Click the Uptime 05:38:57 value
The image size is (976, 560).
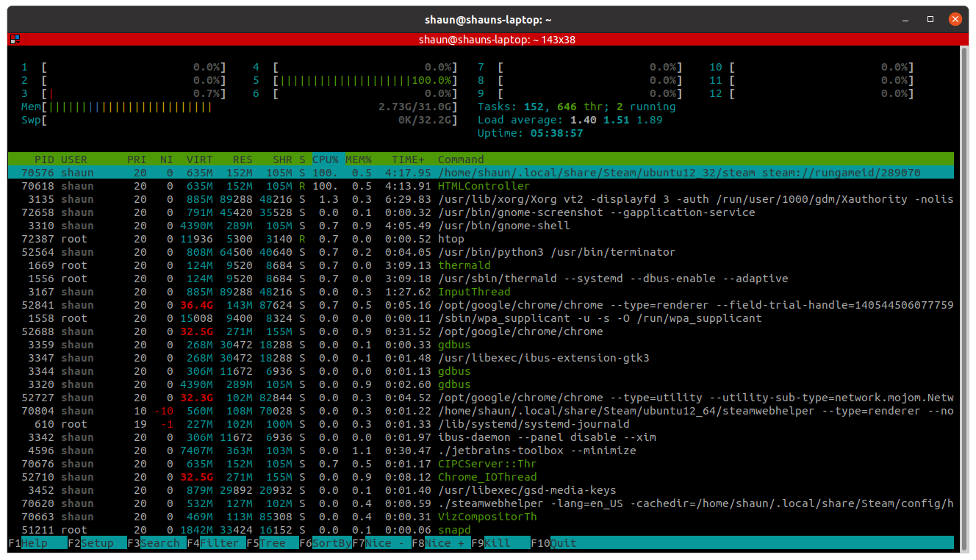pyautogui.click(x=556, y=133)
